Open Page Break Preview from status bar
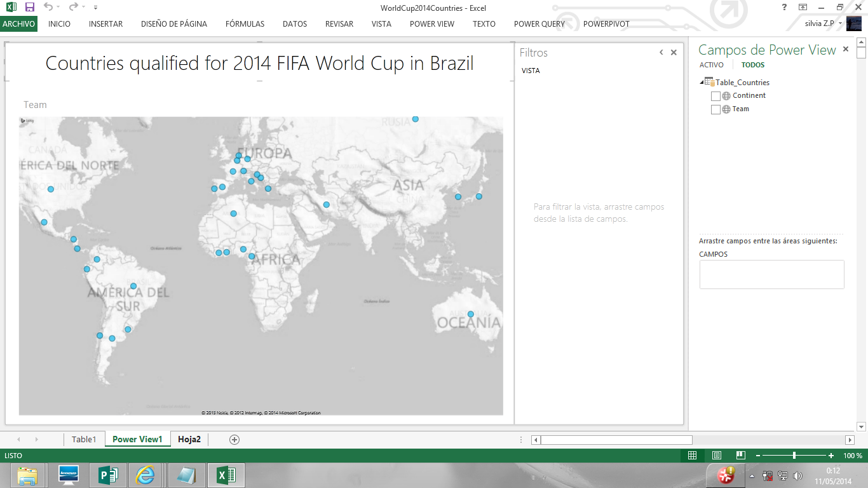This screenshot has height=488, width=868. click(x=740, y=455)
